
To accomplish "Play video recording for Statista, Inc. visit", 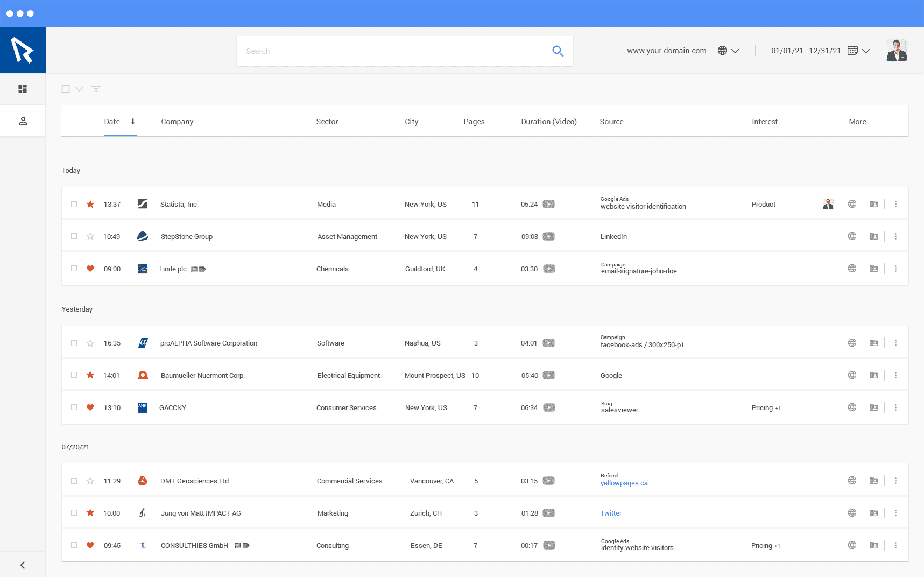I will 548,204.
